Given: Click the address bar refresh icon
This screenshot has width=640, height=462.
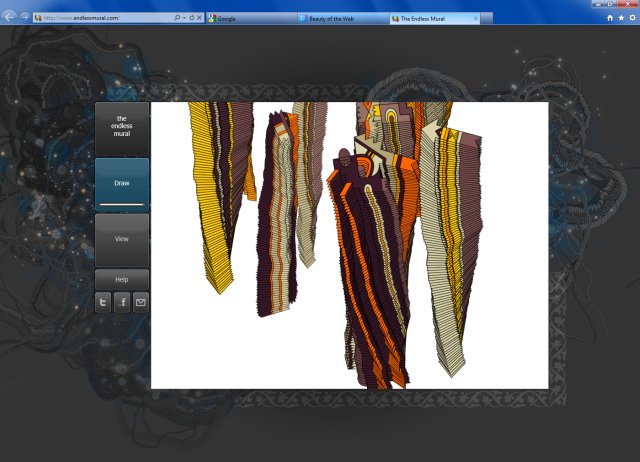Looking at the screenshot, I should click(x=191, y=18).
